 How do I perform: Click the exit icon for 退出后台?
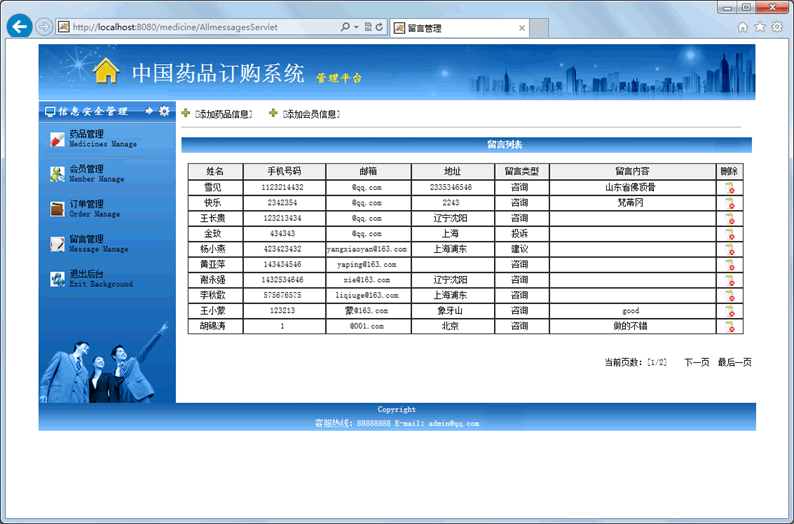point(57,278)
